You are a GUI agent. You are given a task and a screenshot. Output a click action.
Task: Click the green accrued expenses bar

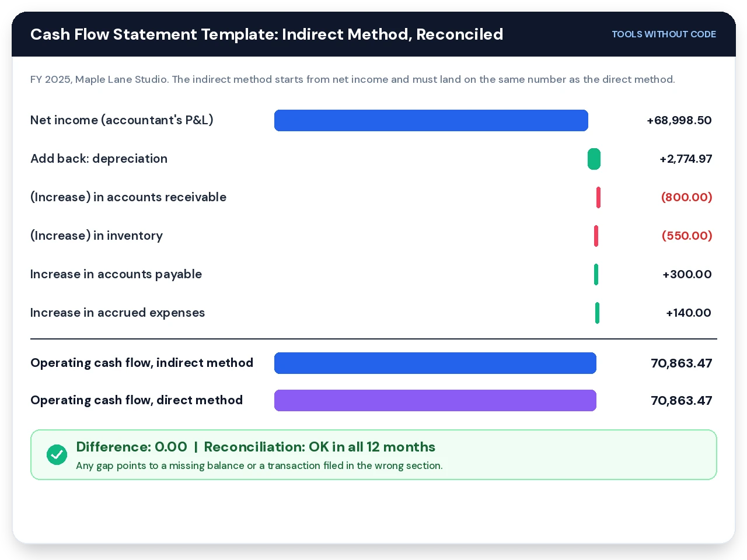pos(597,313)
